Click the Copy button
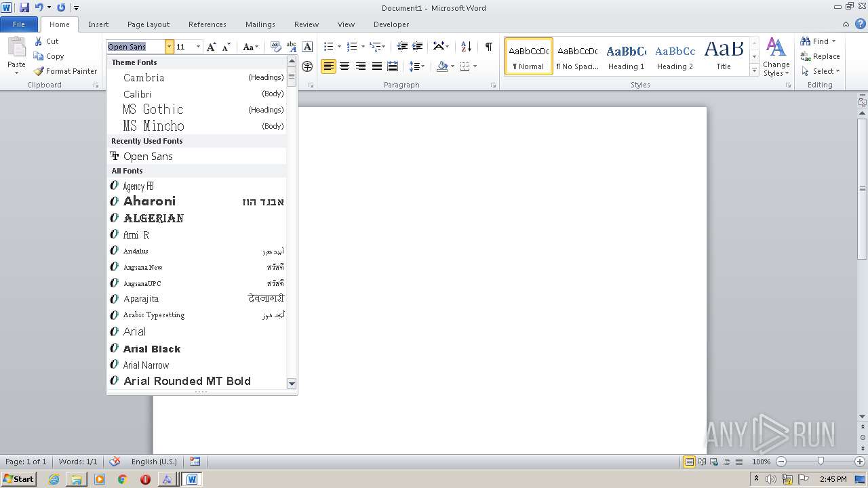 49,56
